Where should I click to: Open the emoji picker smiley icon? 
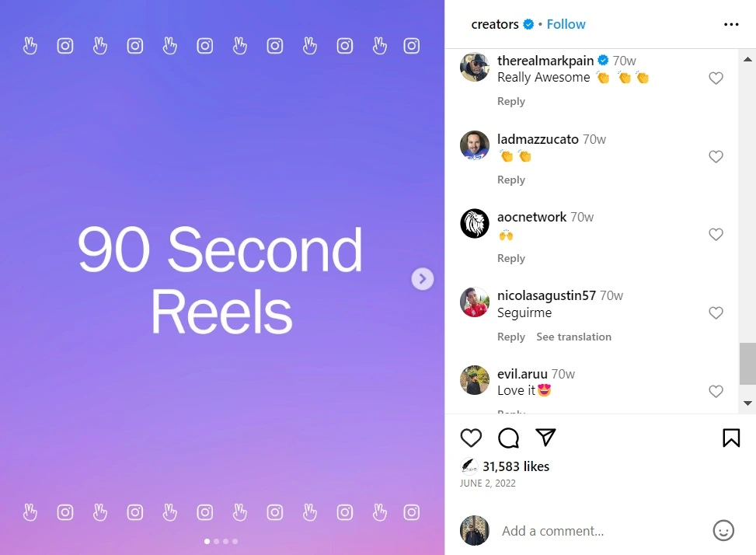pos(723,530)
